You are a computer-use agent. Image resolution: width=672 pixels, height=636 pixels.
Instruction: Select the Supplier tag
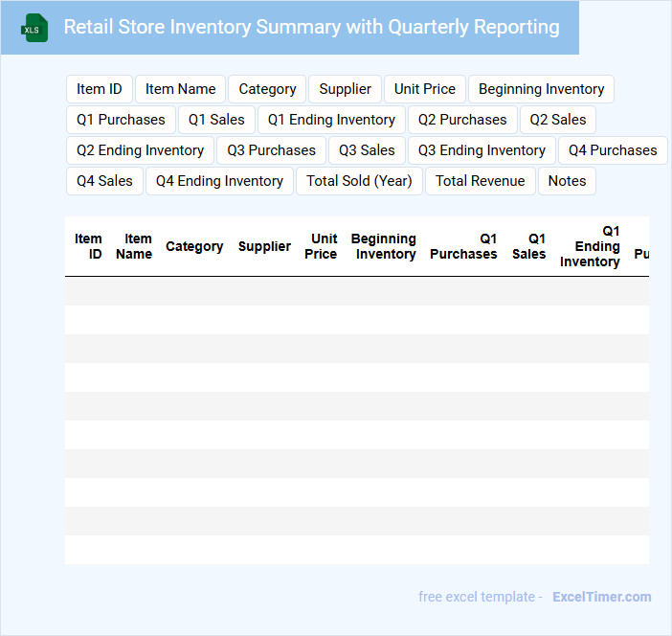[345, 89]
